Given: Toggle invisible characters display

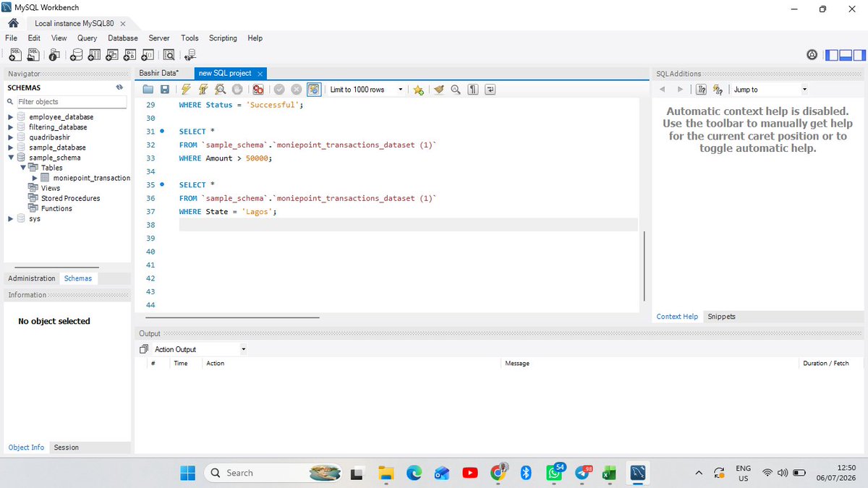Looking at the screenshot, I should [x=473, y=90].
